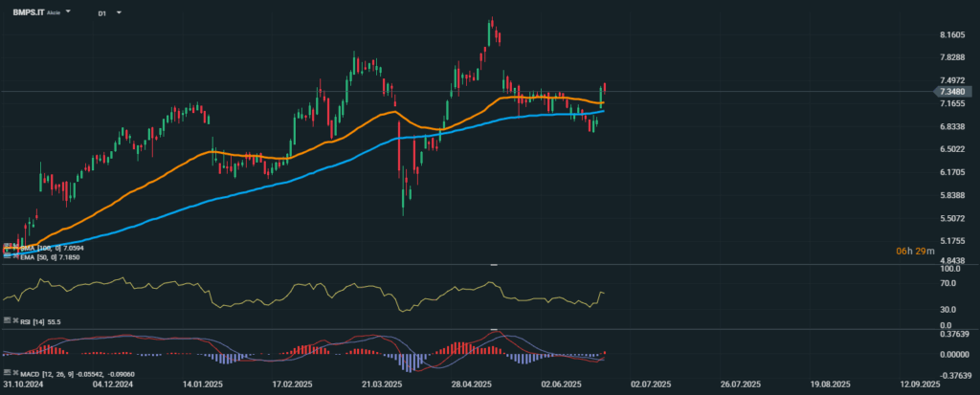Click the handle between price and RSI panes
980x395 pixels.
tap(493, 265)
